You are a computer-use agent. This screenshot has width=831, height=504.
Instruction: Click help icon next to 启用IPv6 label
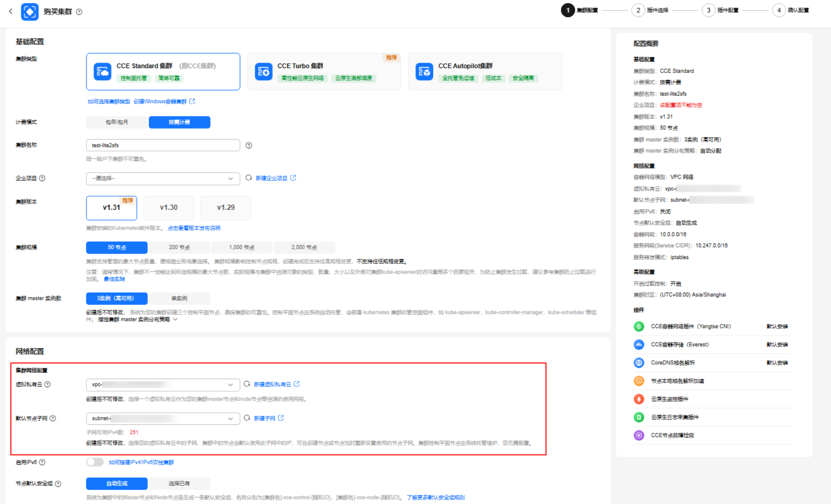coord(42,462)
